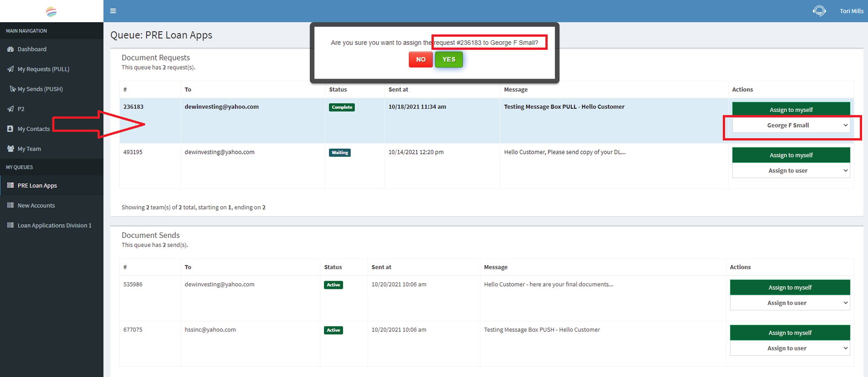The height and width of the screenshot is (377, 868).
Task: Click request number 236183
Action: click(x=133, y=107)
